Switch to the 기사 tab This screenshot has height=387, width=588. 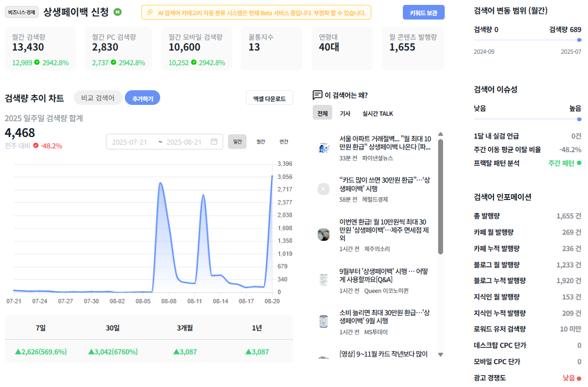[345, 114]
